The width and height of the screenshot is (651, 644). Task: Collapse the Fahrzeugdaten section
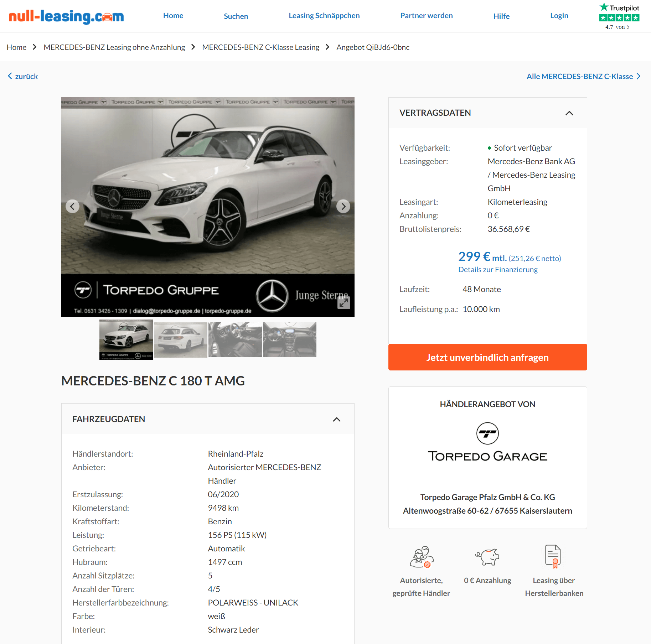click(337, 419)
